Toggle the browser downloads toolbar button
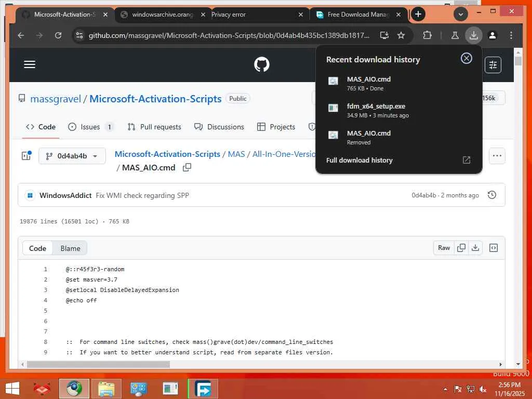This screenshot has width=532, height=399. [474, 35]
